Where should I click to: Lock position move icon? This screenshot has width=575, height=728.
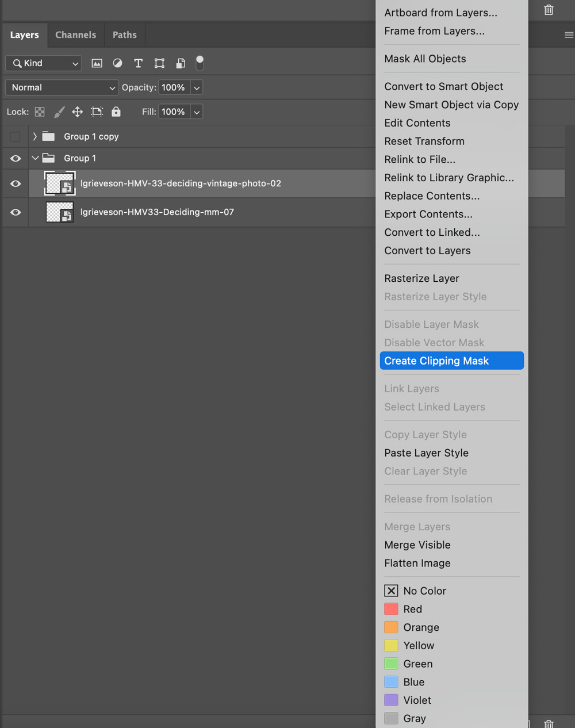tap(78, 112)
